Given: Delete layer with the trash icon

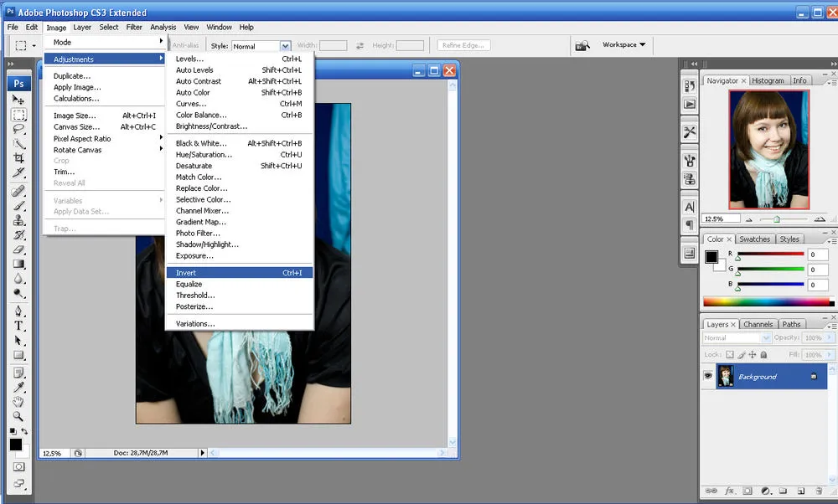Looking at the screenshot, I should 819,491.
